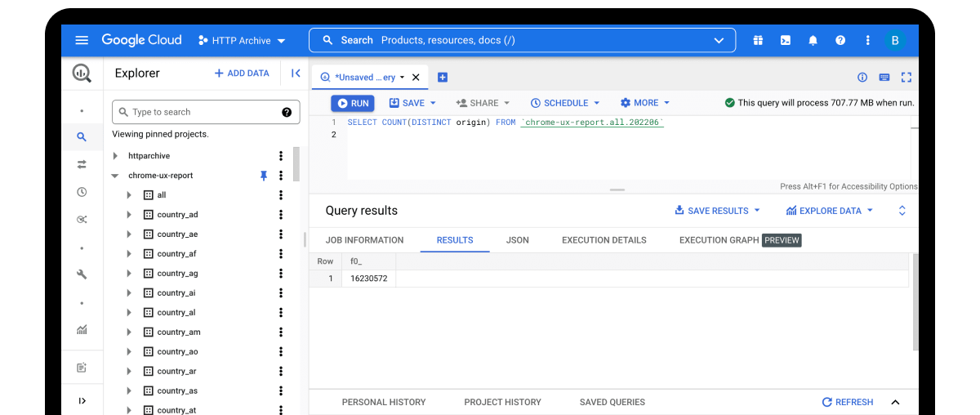This screenshot has height=415, width=980.
Task: Open the account avatar labeled B
Action: coord(895,40)
